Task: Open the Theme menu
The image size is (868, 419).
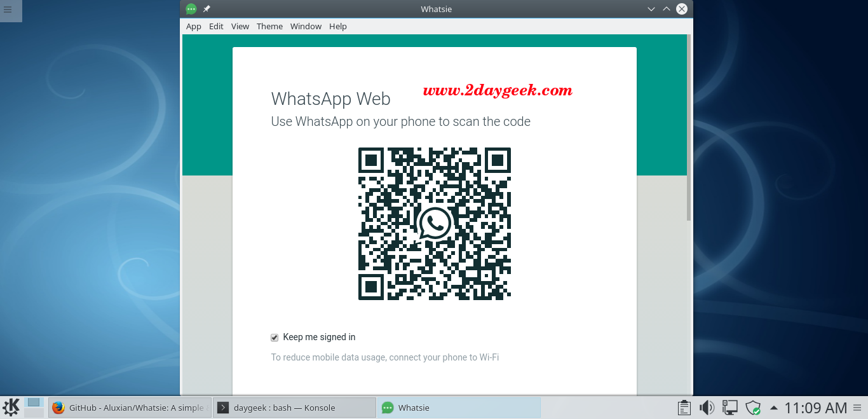Action: (269, 26)
